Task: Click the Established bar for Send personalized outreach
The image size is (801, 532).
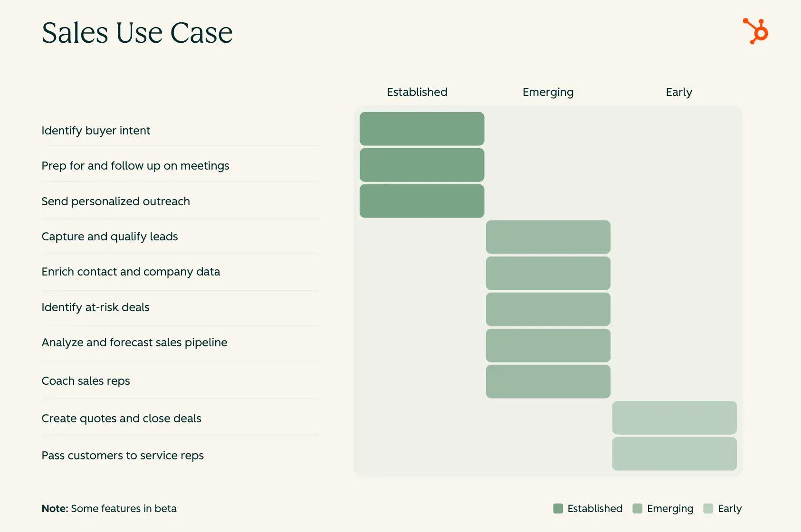Action: pos(422,201)
